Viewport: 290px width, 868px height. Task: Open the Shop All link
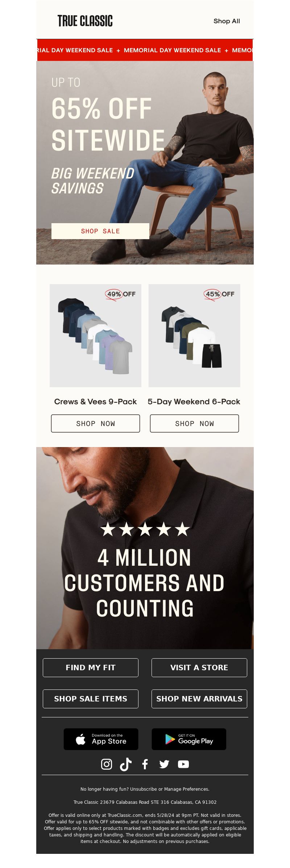click(x=227, y=21)
